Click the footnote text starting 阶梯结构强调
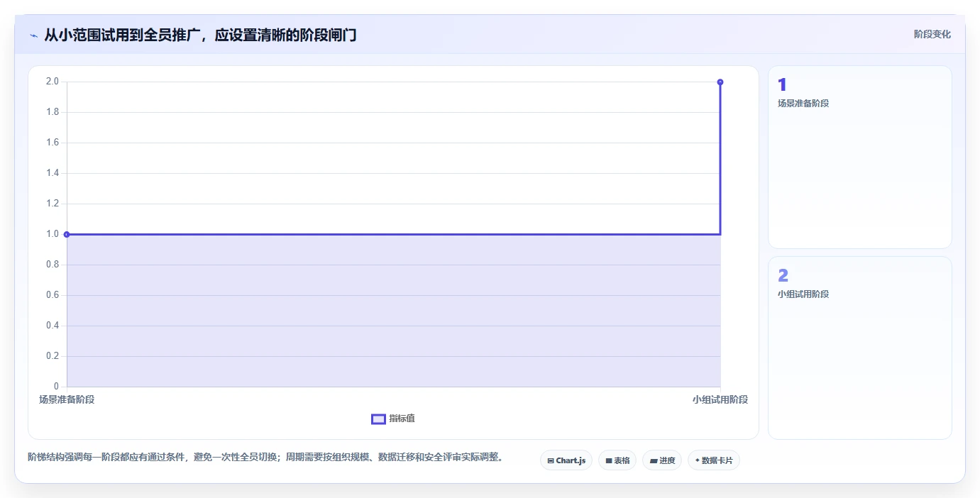 (265, 457)
